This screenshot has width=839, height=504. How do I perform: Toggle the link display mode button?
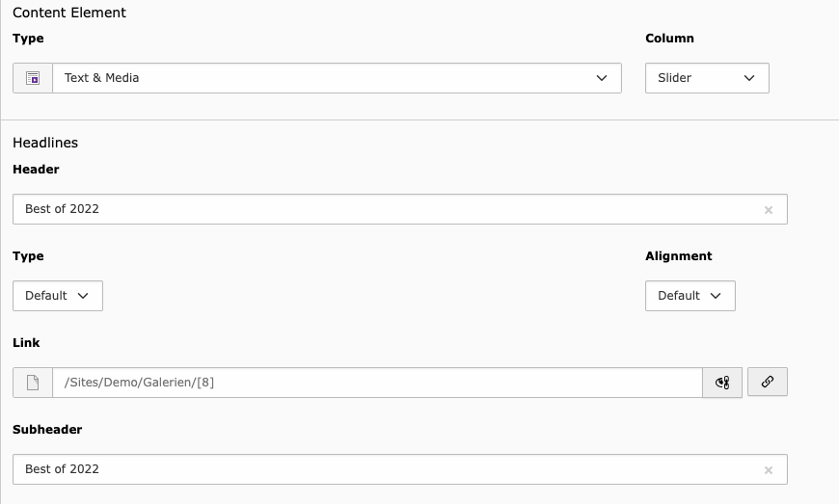[722, 383]
